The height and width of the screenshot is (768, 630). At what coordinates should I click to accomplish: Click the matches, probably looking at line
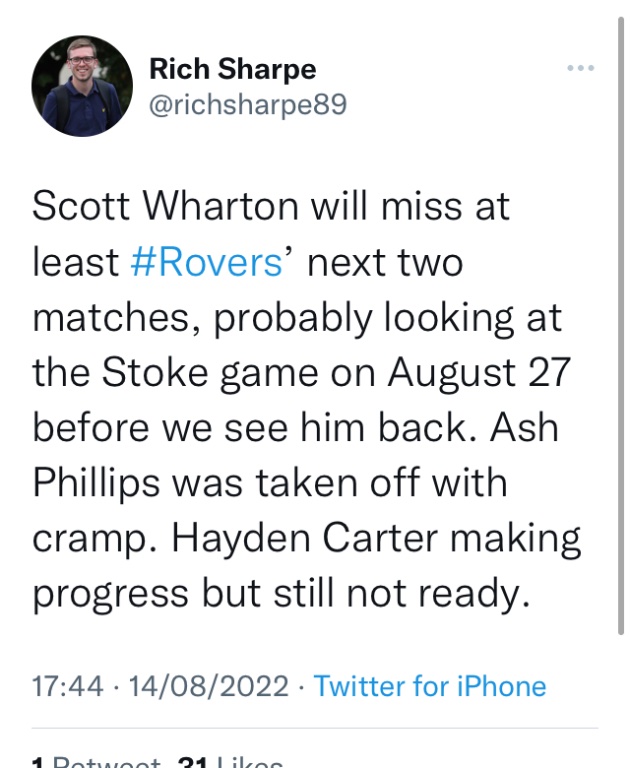(x=297, y=317)
